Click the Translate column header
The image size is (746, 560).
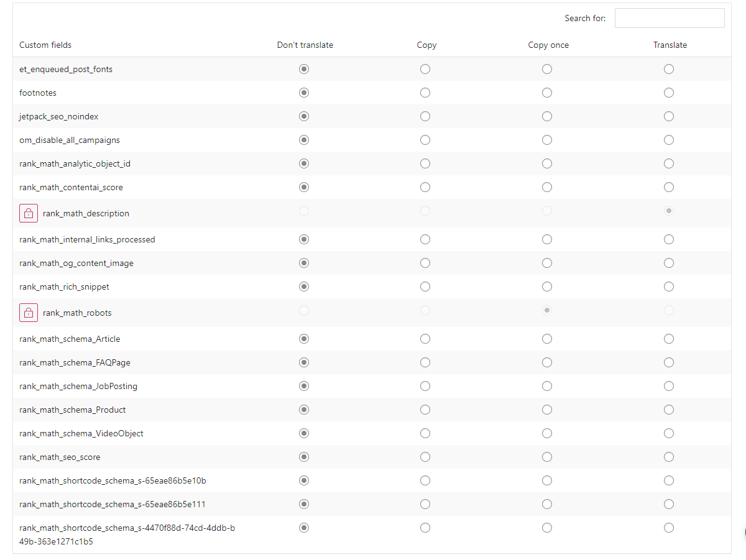pyautogui.click(x=670, y=45)
